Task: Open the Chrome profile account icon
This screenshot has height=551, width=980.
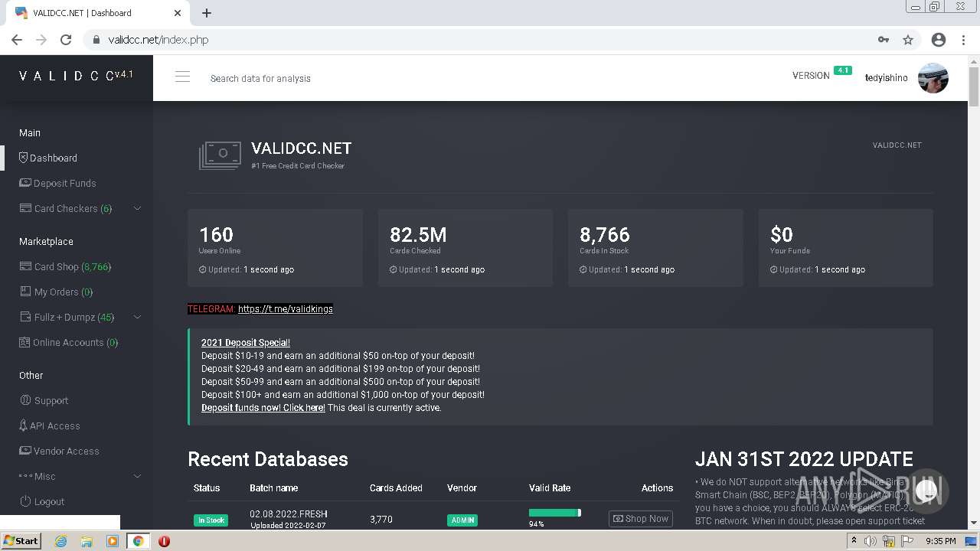Action: (x=939, y=40)
